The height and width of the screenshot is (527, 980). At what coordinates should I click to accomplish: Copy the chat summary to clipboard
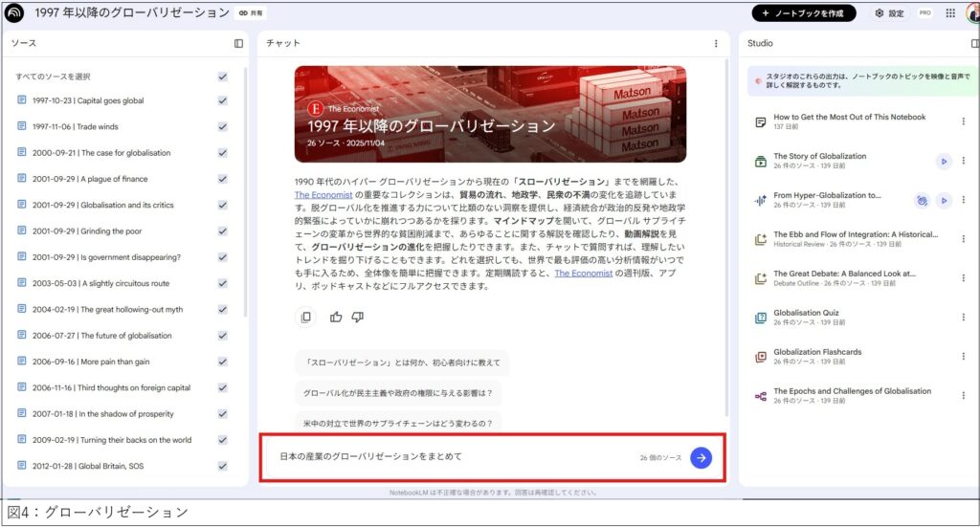305,317
